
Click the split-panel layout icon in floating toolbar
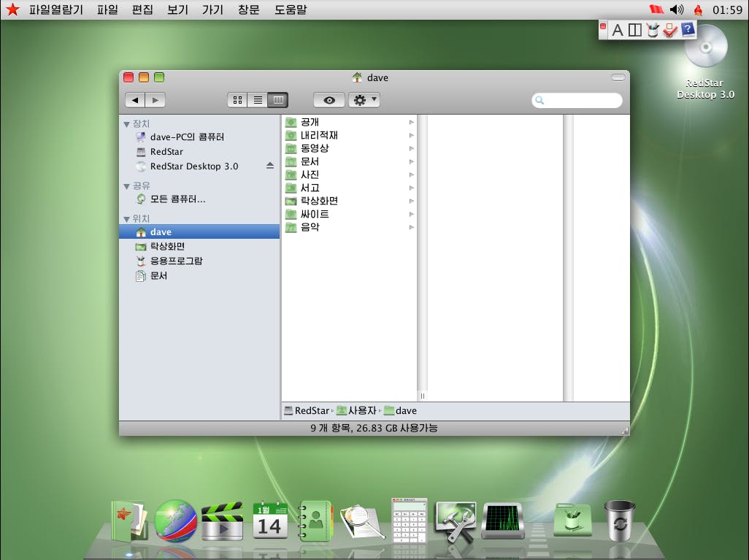635,30
